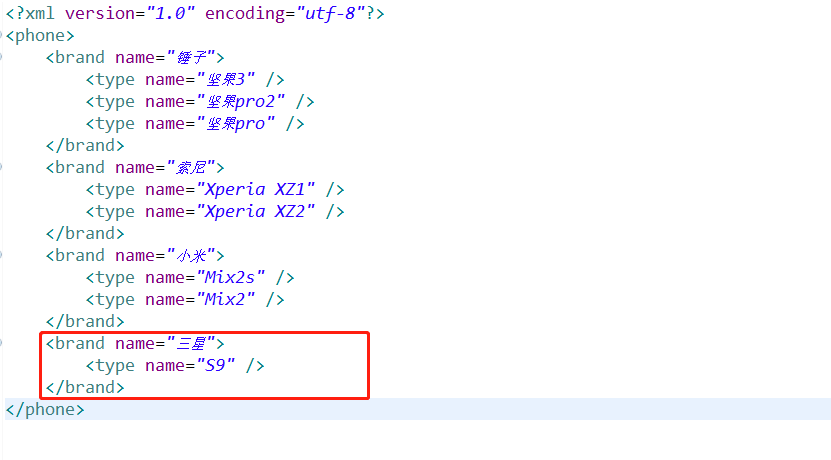831x460 pixels.
Task: Click the xml version declaration line
Action: (x=195, y=13)
